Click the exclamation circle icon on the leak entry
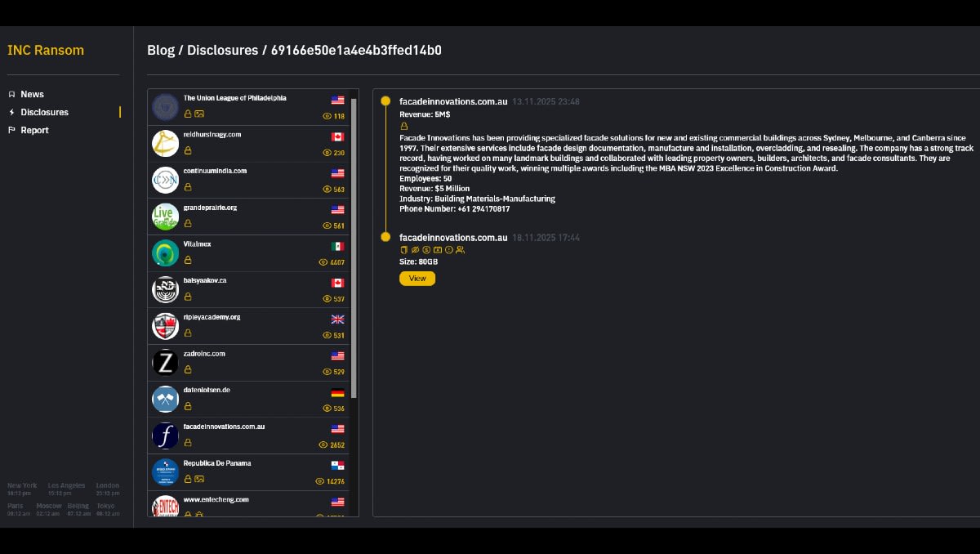Viewport: 980px width, 554px height. pyautogui.click(x=449, y=250)
